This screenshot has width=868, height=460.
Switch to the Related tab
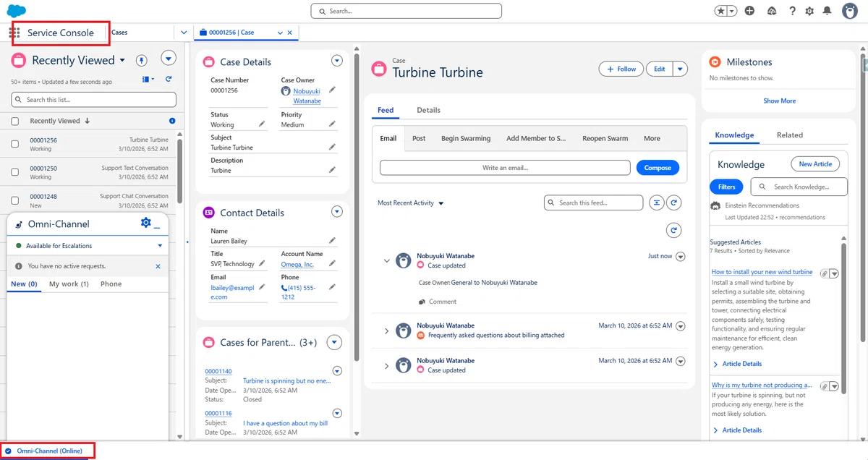pos(790,135)
